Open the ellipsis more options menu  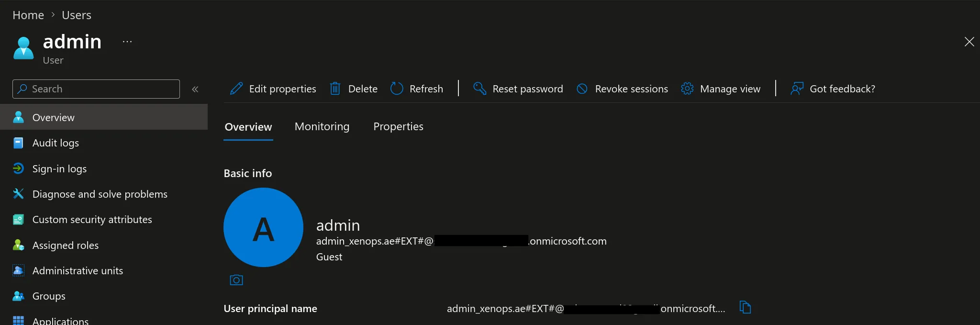127,42
